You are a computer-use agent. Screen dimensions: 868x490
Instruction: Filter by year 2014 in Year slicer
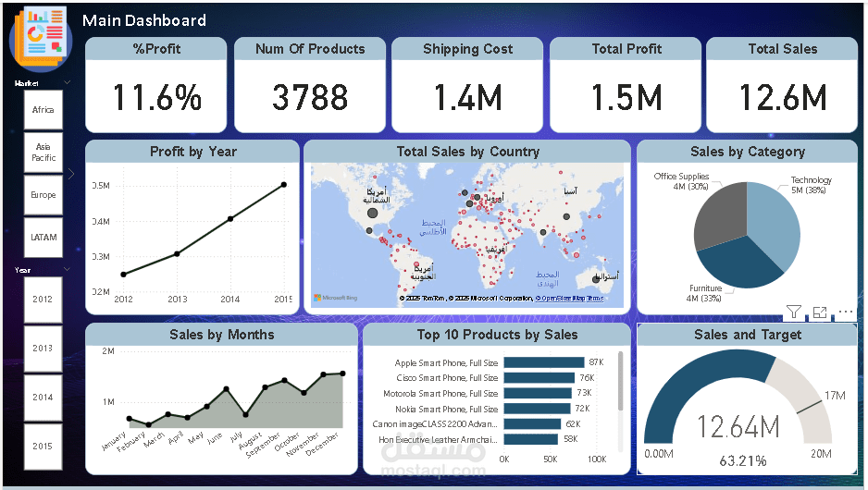(x=43, y=398)
